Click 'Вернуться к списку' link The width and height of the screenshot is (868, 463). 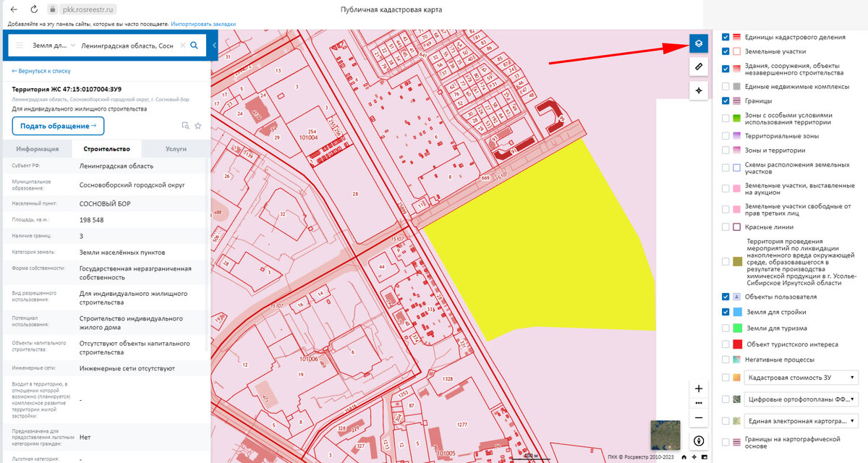coord(41,71)
